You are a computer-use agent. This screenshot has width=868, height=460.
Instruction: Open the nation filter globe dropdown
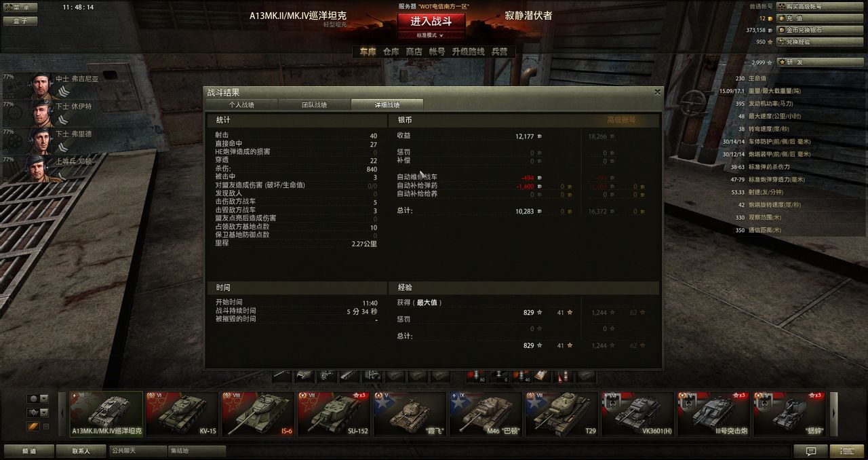tap(38, 398)
